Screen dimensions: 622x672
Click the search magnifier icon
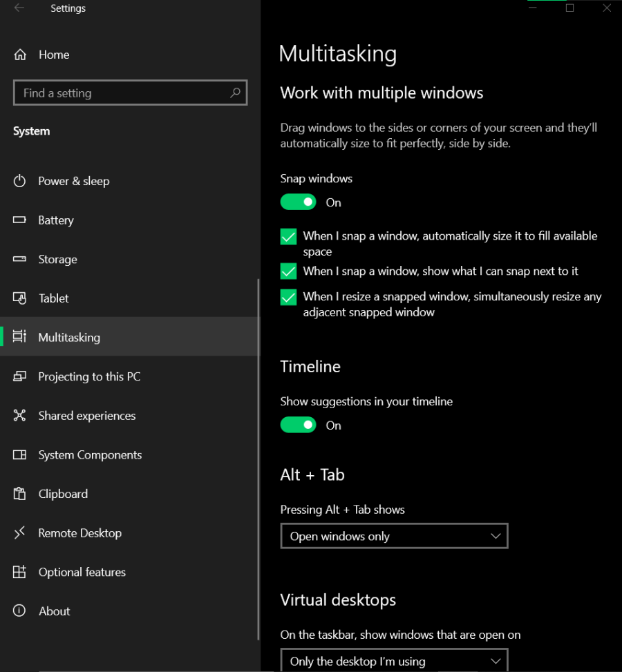coord(235,93)
